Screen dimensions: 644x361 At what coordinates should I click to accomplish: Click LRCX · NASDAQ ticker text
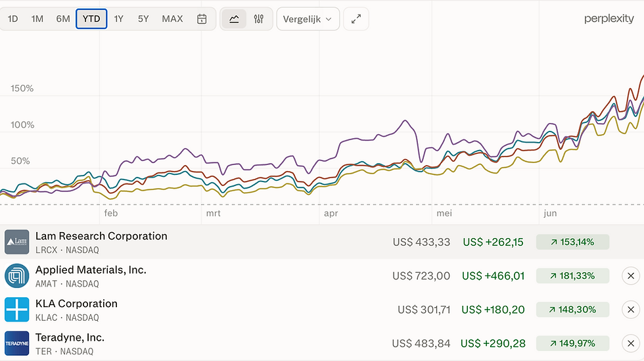67,250
